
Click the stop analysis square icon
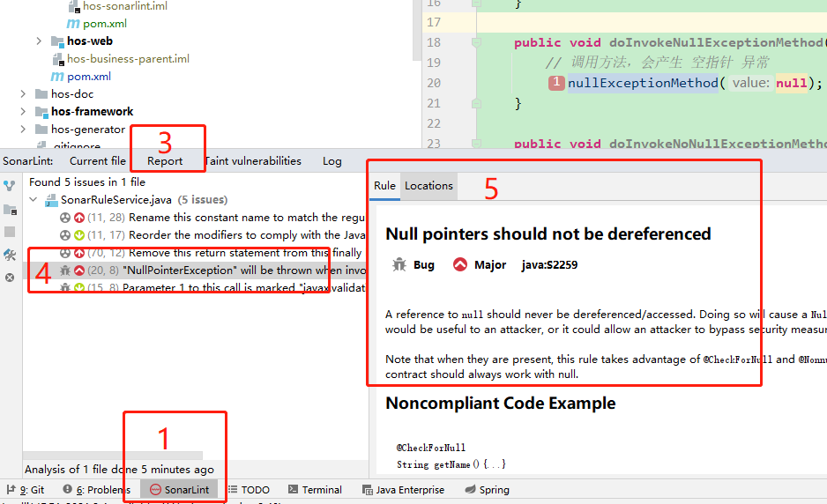(10, 232)
